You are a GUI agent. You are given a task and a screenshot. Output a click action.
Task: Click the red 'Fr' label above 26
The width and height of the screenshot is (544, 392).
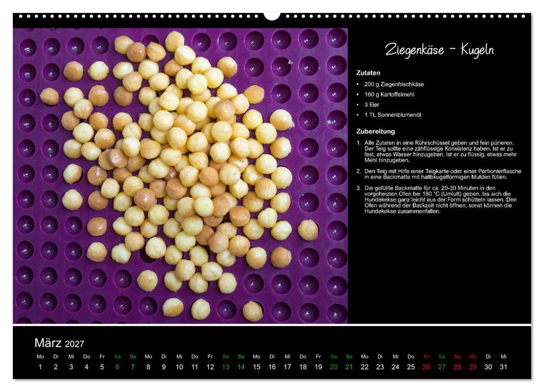point(426,357)
